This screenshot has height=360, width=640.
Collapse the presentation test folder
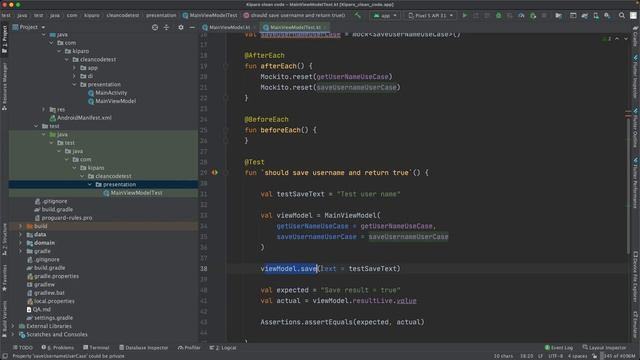90,184
